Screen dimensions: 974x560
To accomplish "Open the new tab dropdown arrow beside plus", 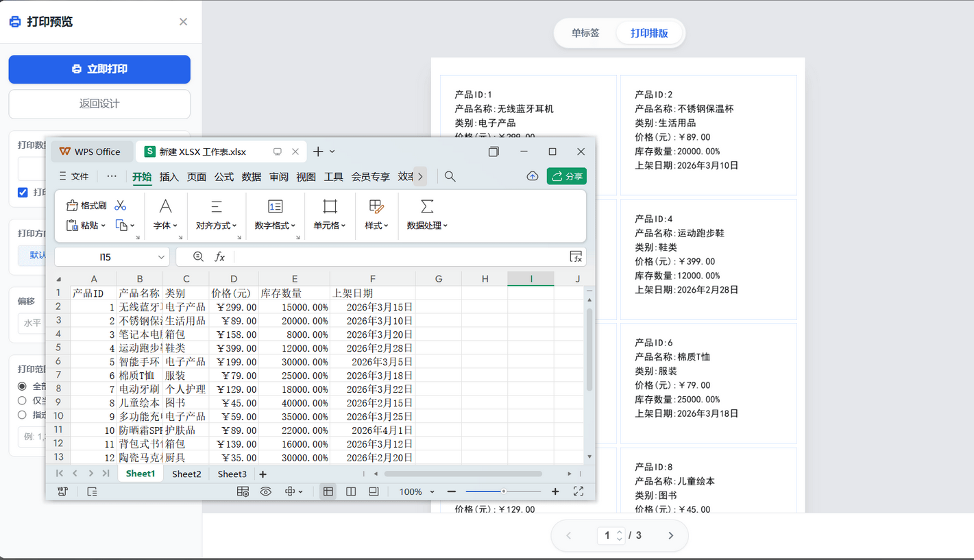I will (x=332, y=151).
